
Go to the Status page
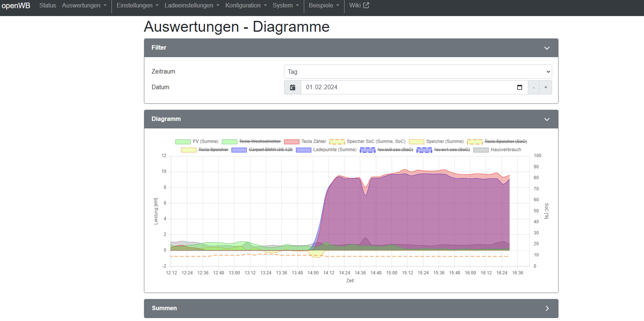click(x=47, y=5)
